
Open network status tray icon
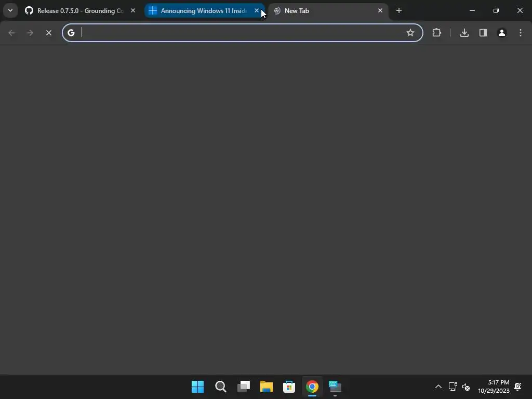point(453,387)
